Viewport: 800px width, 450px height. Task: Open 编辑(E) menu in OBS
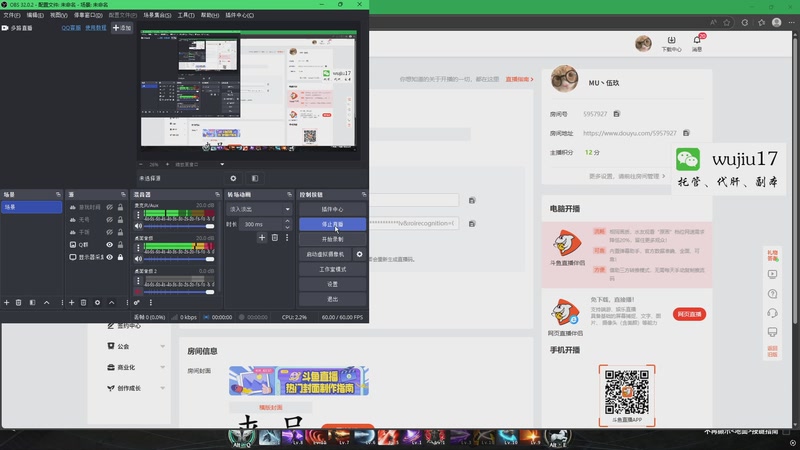[x=35, y=15]
